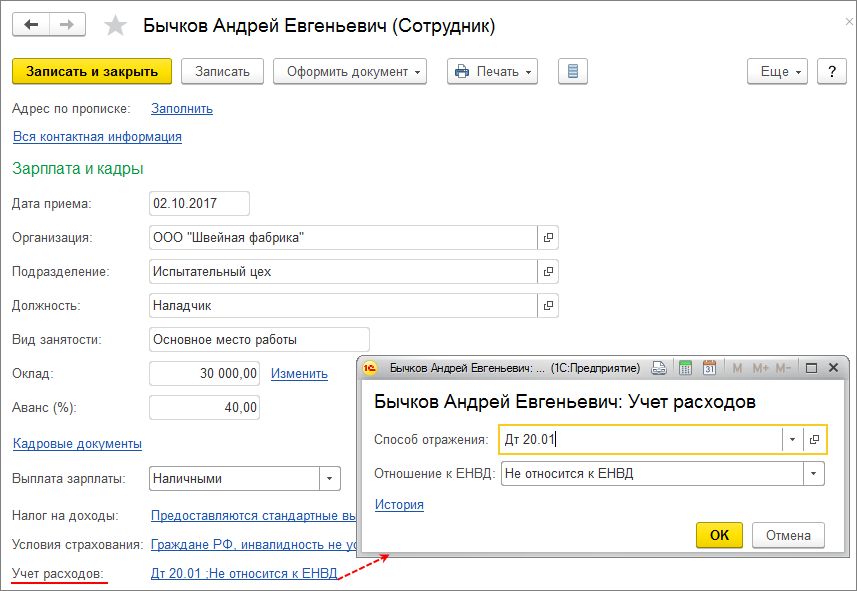Open Должность field's open-form icon
The height and width of the screenshot is (591, 857).
coord(548,305)
